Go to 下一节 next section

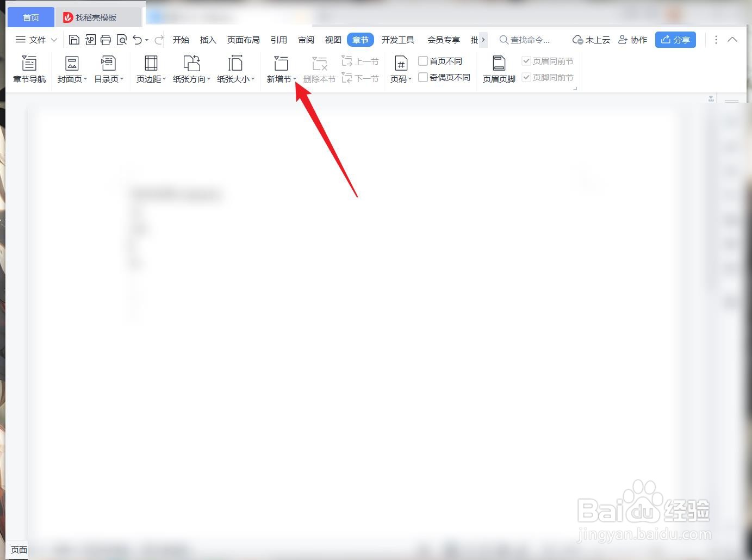click(360, 78)
